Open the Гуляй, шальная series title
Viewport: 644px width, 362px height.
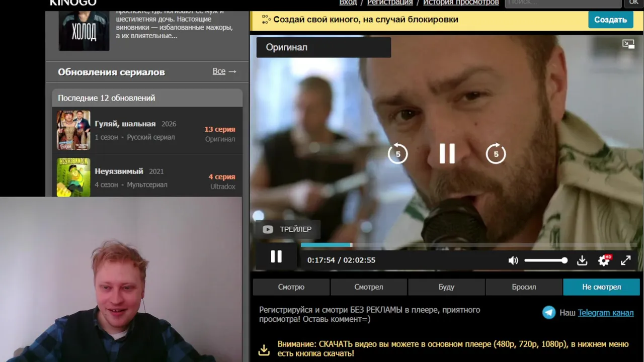coord(125,124)
